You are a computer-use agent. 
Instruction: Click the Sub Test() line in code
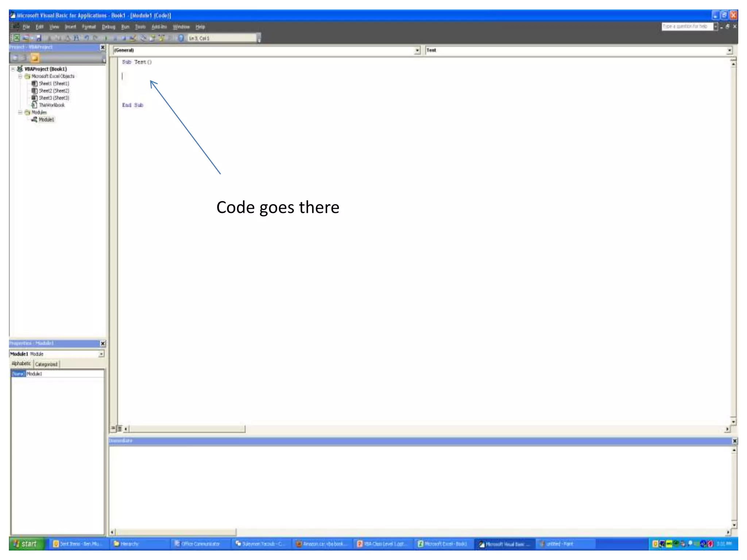(x=137, y=62)
